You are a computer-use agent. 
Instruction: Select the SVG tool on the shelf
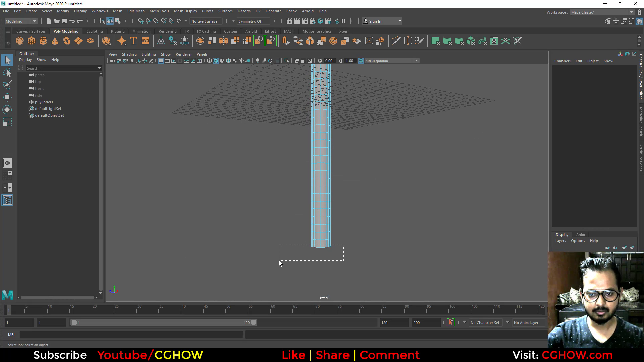[145, 41]
